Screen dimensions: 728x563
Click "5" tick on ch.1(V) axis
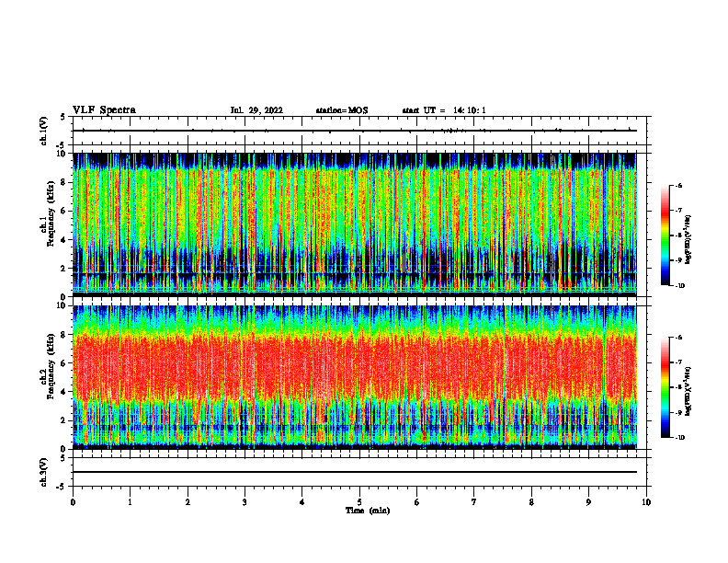click(63, 118)
